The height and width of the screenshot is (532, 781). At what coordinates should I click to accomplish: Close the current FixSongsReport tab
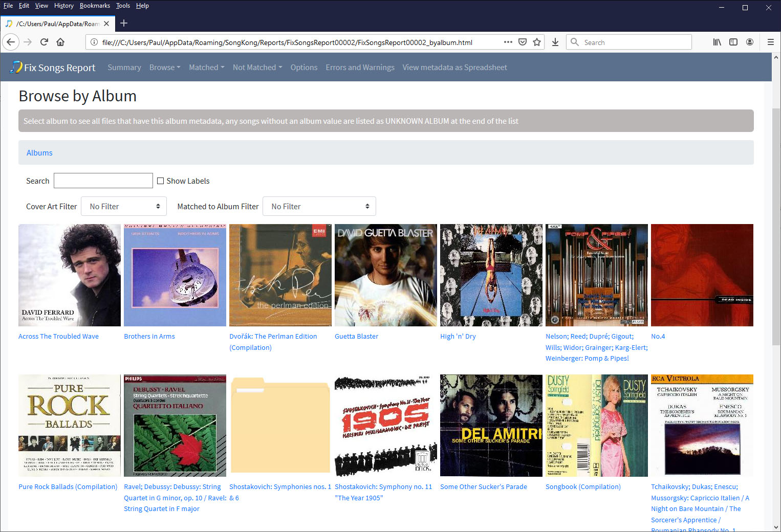[106, 24]
